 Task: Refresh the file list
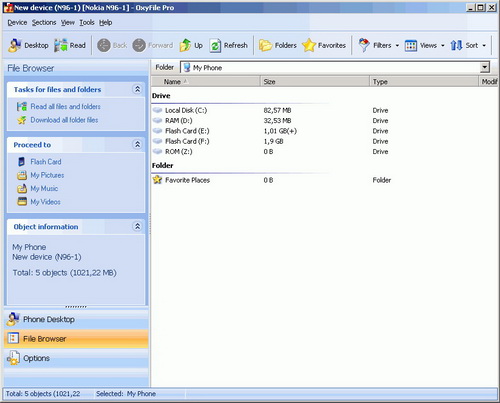[x=229, y=45]
